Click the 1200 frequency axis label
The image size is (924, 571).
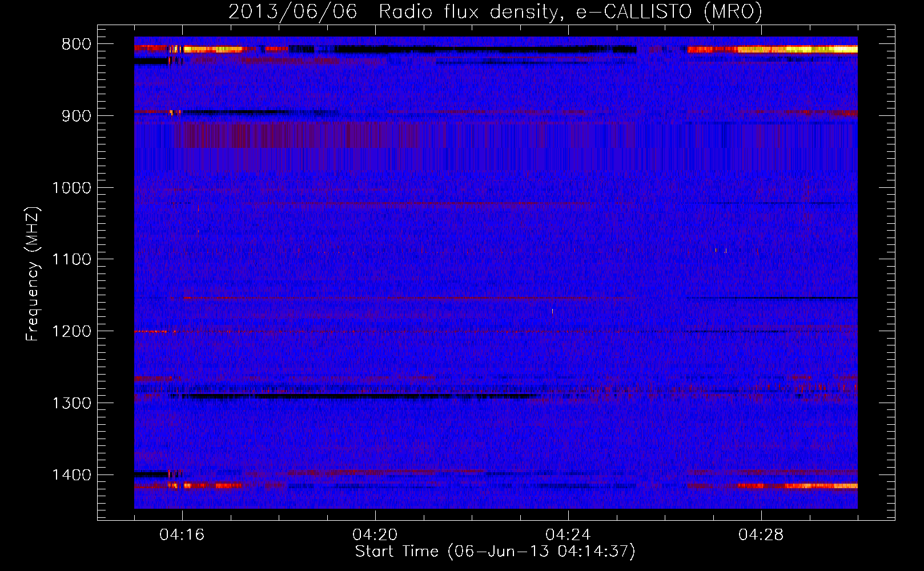point(71,332)
